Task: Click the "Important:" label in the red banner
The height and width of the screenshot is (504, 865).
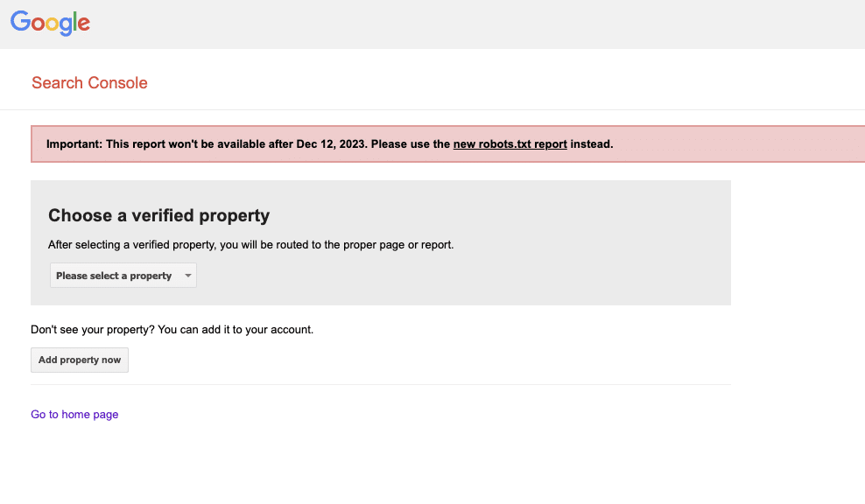Action: 74,143
